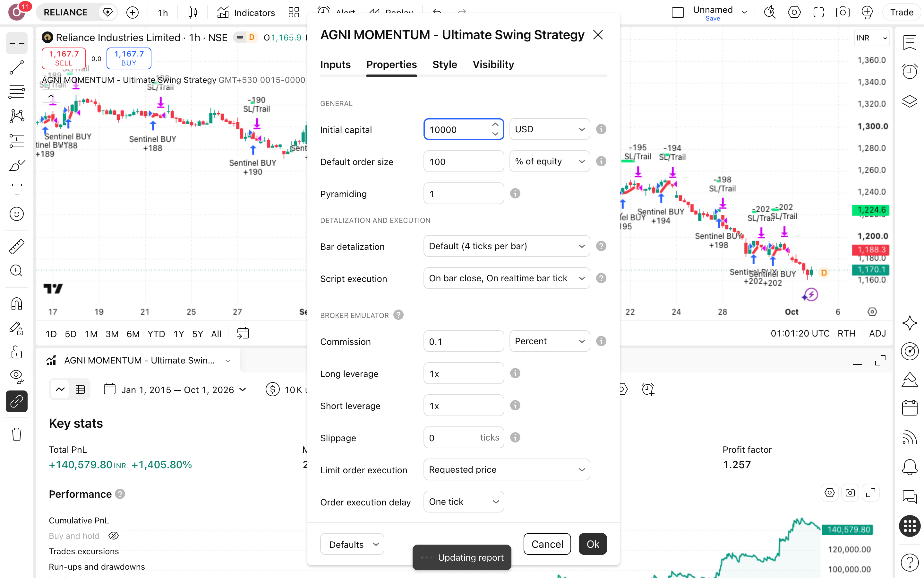Switch to the Visibility tab

pyautogui.click(x=493, y=65)
